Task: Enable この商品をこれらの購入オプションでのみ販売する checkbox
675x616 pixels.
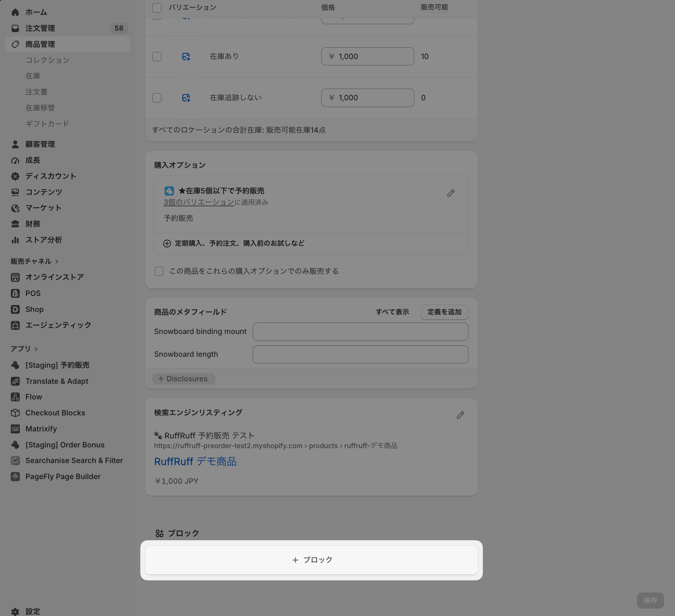Action: pyautogui.click(x=159, y=271)
